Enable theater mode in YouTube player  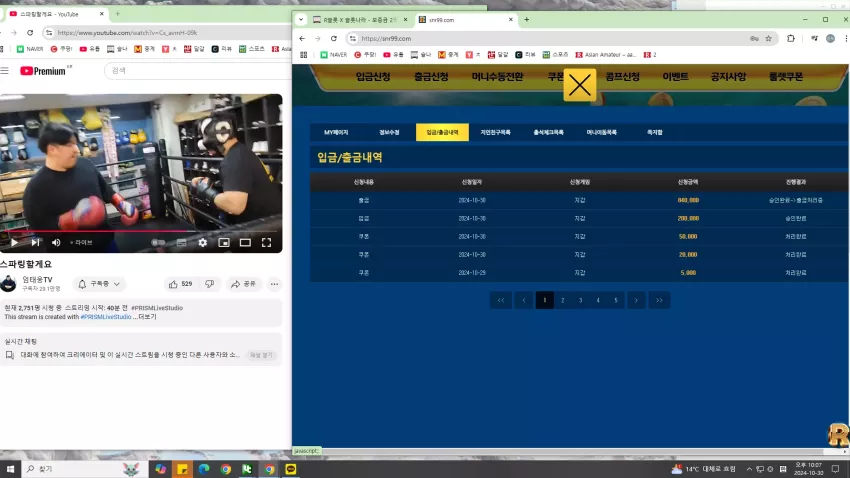245,243
